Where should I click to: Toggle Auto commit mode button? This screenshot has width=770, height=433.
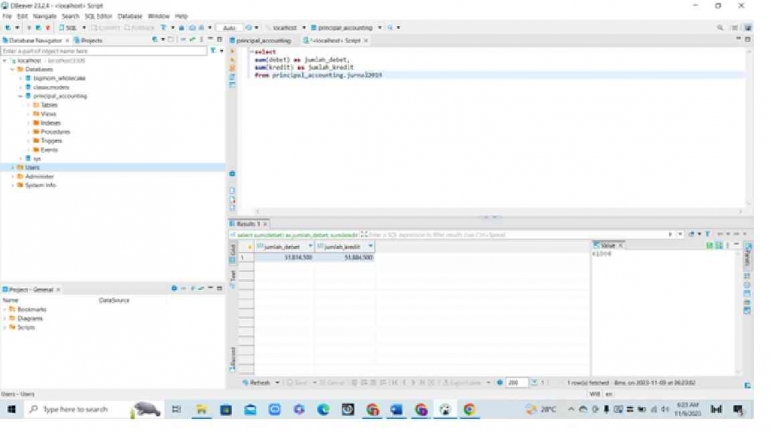[229, 28]
